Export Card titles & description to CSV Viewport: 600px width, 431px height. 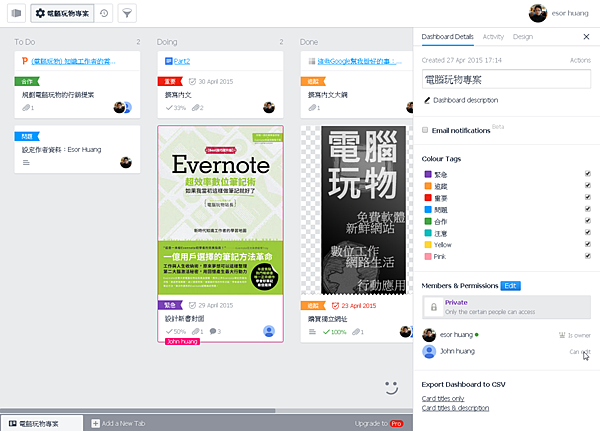455,408
